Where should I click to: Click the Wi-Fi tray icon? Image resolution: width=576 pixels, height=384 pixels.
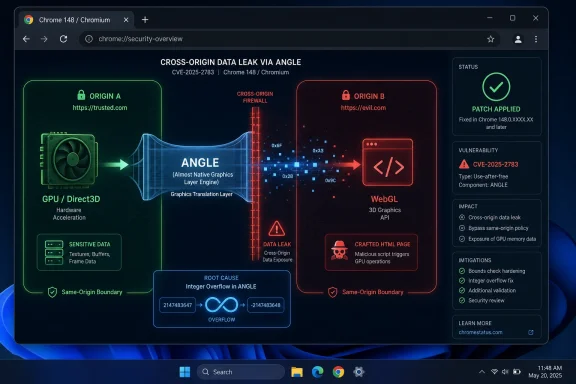(x=494, y=372)
